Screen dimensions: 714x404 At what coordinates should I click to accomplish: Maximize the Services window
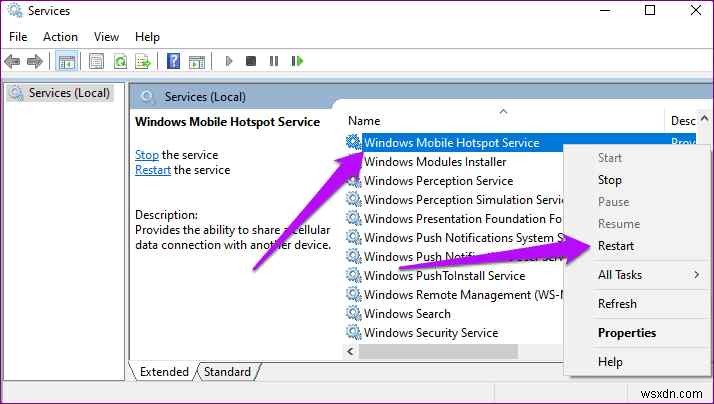(x=650, y=10)
